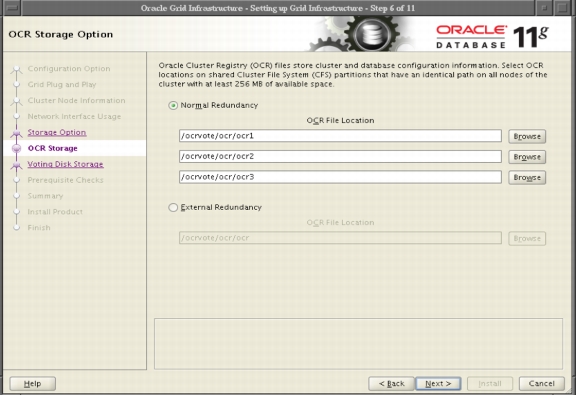Click the Summary step
Image resolution: width=578 pixels, height=396 pixels.
tap(45, 196)
